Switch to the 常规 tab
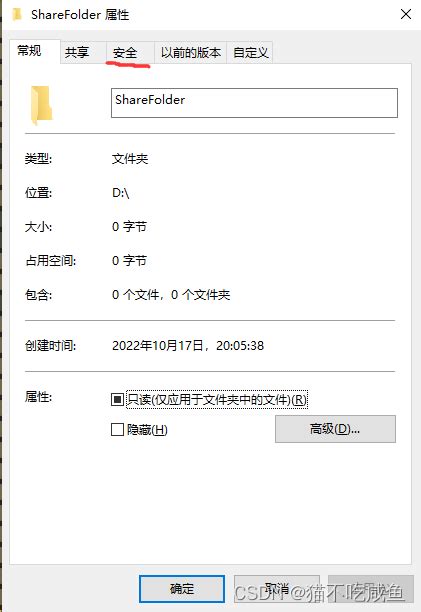Viewport: 421px width, 612px height. tap(29, 51)
